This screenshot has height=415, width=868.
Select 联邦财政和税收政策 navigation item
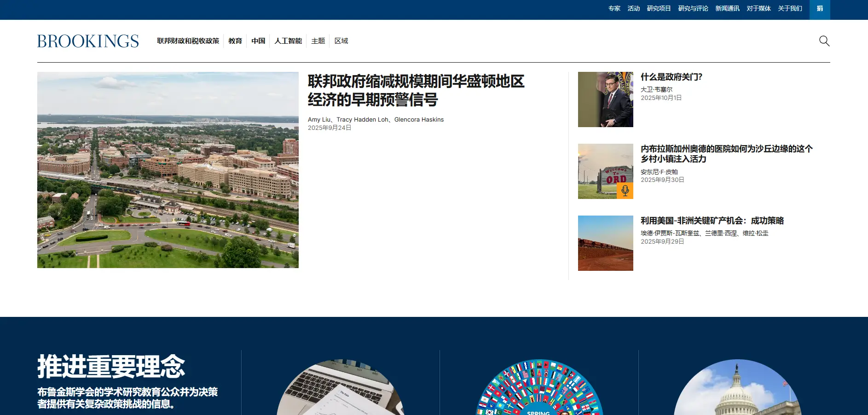(x=188, y=41)
